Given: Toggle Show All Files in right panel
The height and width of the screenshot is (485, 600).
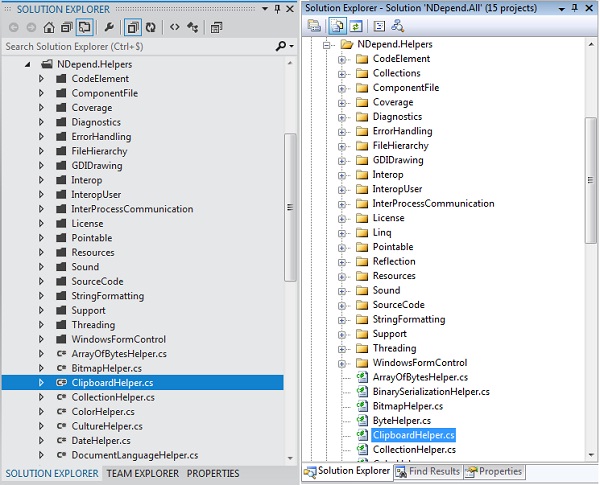Looking at the screenshot, I should pos(337,26).
